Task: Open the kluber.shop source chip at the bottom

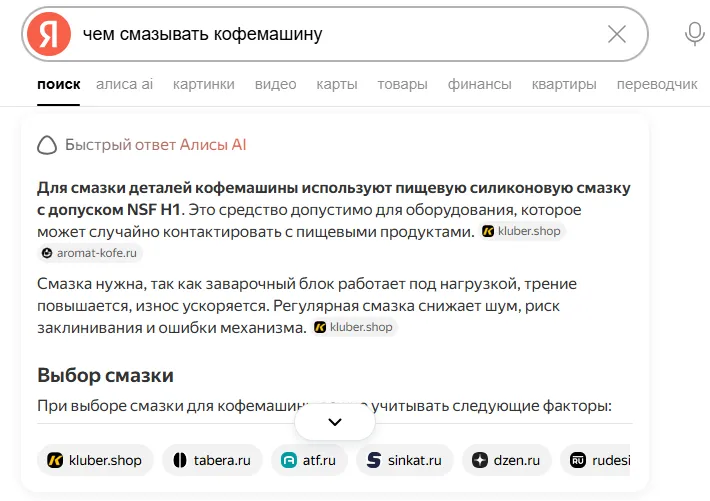Action: pyautogui.click(x=95, y=460)
